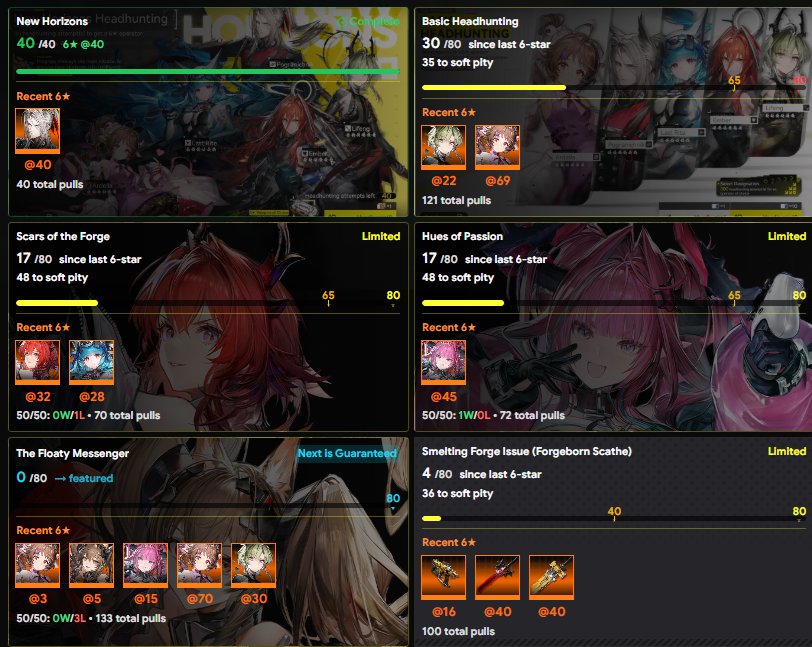Screen dimensions: 812x647
Task: Click the white-haired operator icon in New Horizons
Action: coord(37,131)
